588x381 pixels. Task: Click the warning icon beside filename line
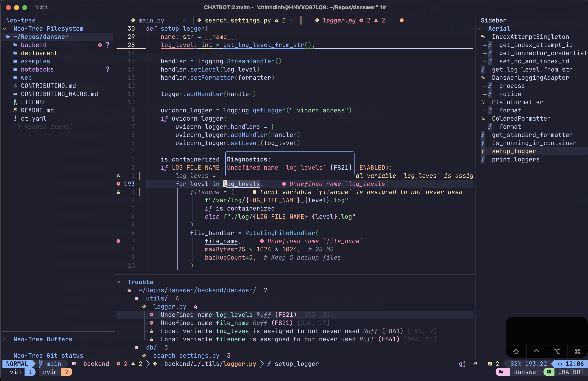tap(118, 192)
